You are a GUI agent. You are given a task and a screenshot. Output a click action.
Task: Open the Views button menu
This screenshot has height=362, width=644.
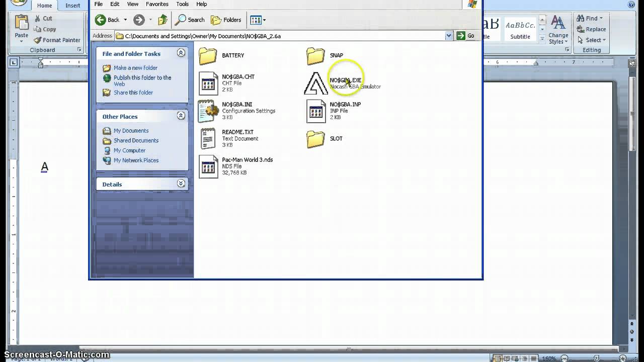click(258, 20)
